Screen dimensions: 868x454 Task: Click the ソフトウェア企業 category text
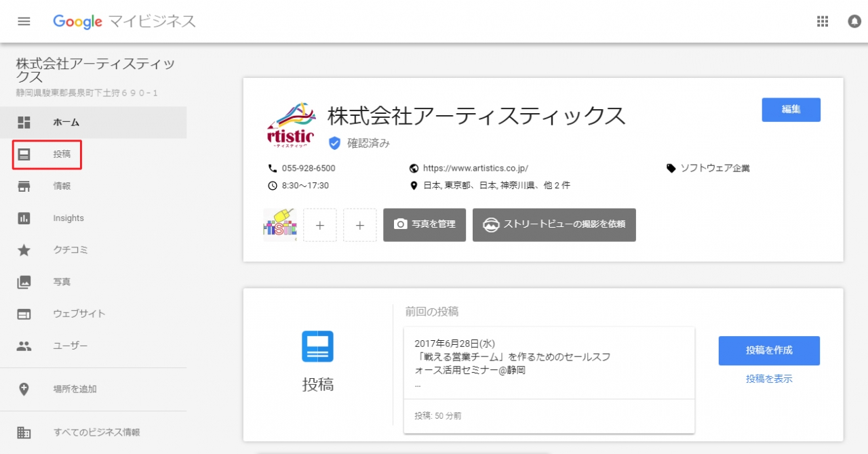pos(715,168)
